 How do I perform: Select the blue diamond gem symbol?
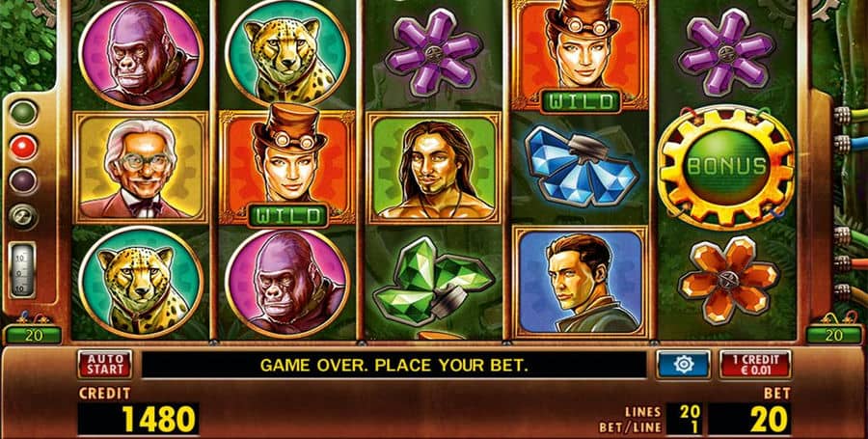581,166
